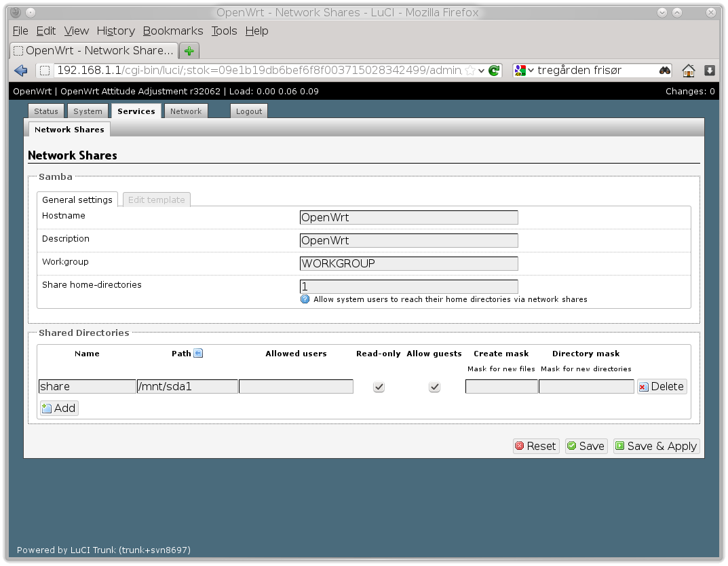Focus the Workgroup field
The image size is (728, 566).
point(408,263)
